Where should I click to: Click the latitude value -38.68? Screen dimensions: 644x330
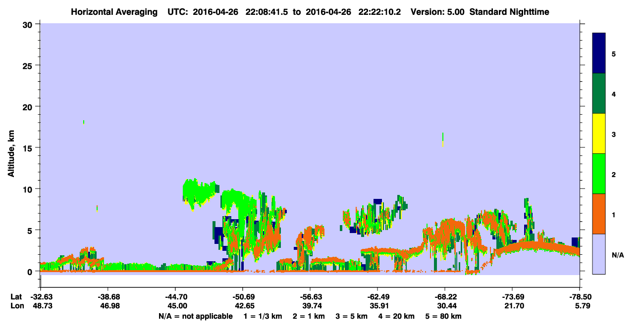108,297
